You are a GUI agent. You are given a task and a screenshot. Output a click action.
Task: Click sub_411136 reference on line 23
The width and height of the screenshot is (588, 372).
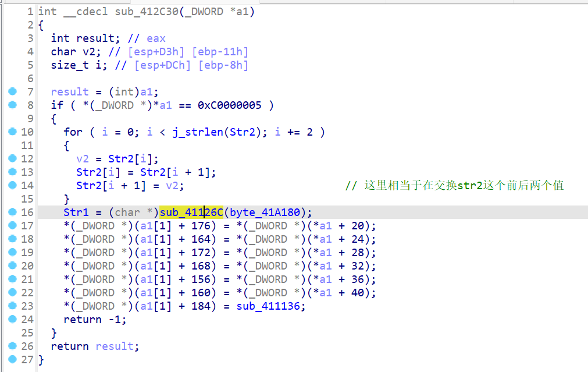pos(268,306)
